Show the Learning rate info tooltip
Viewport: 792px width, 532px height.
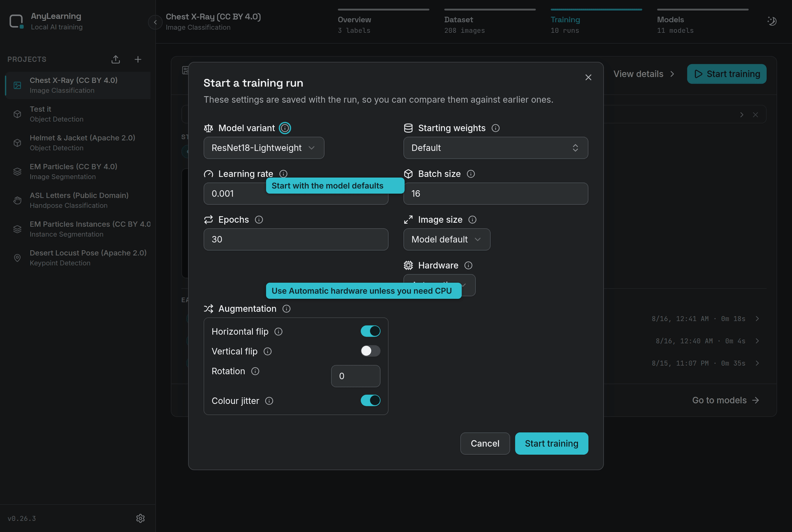[283, 174]
